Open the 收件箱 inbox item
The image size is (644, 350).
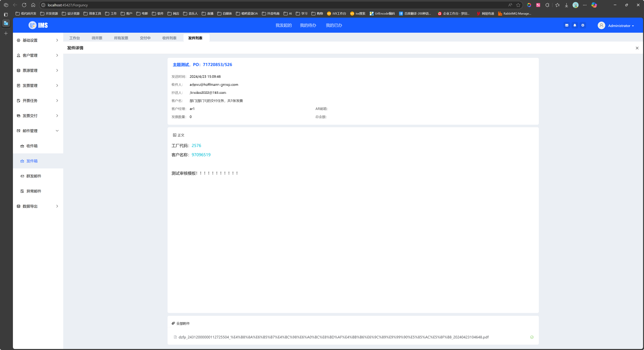tap(32, 146)
